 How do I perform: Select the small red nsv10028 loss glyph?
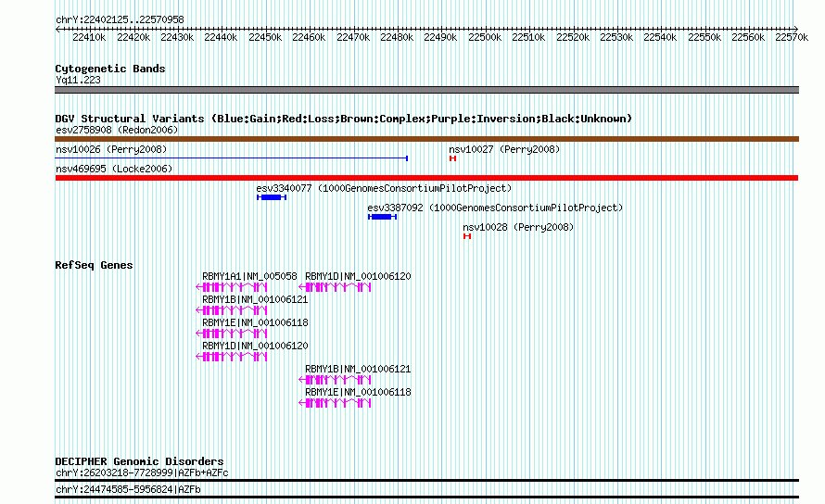coord(466,236)
